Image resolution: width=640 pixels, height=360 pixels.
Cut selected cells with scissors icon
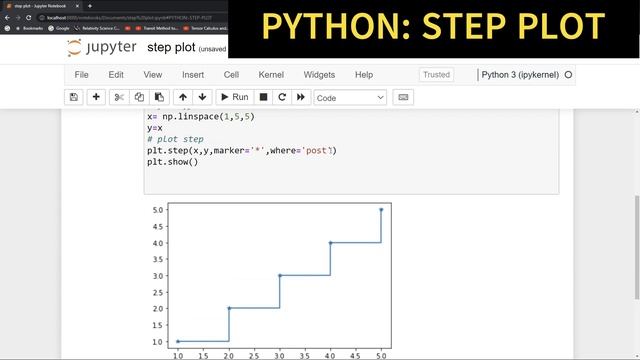coord(119,97)
